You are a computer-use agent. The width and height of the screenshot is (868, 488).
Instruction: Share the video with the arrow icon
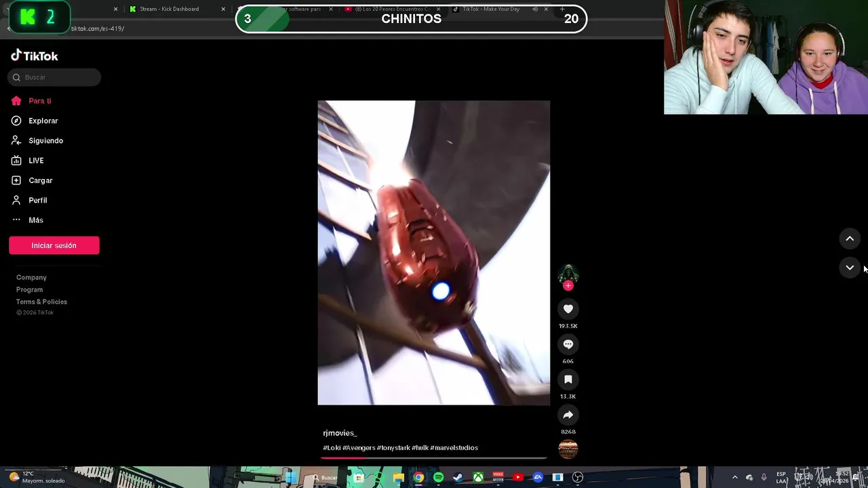[x=568, y=415]
